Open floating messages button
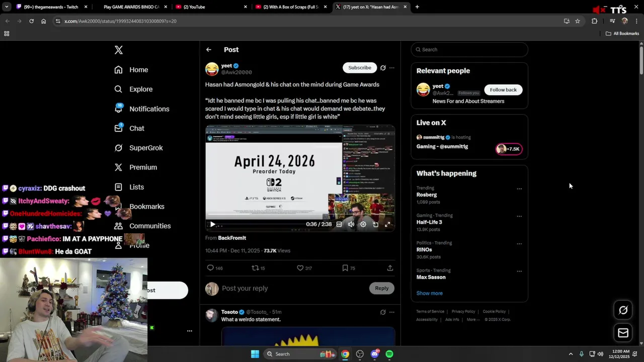This screenshot has width=644, height=362. [623, 333]
